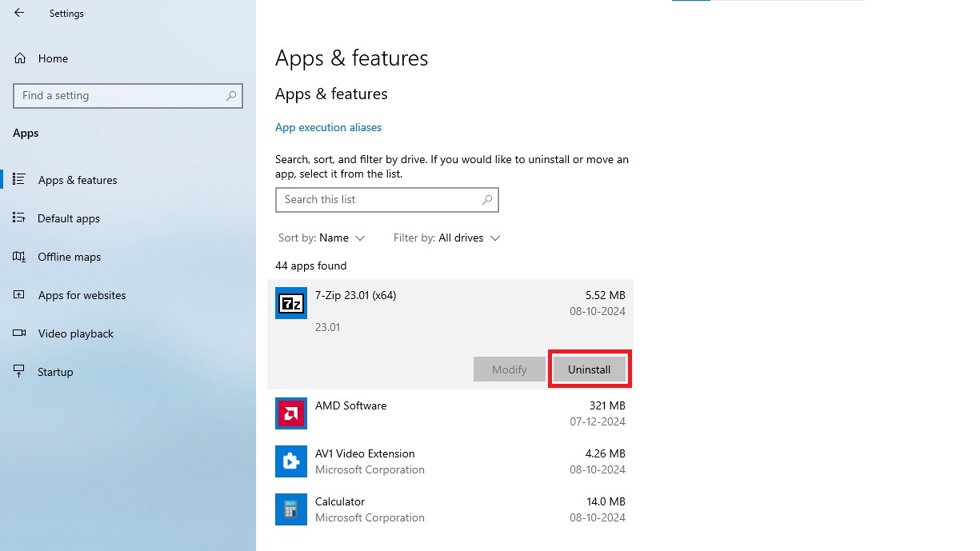The height and width of the screenshot is (551, 980).
Task: Click the AMD Software app icon
Action: (x=291, y=413)
